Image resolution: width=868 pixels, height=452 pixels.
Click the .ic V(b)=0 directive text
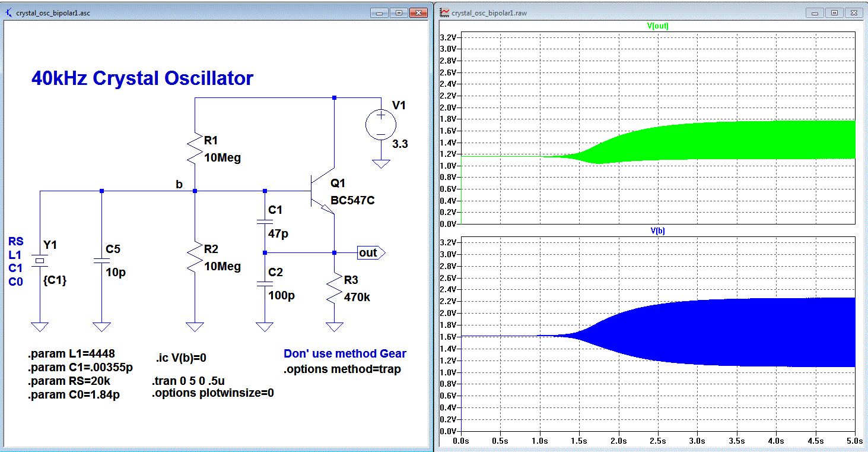[x=181, y=358]
